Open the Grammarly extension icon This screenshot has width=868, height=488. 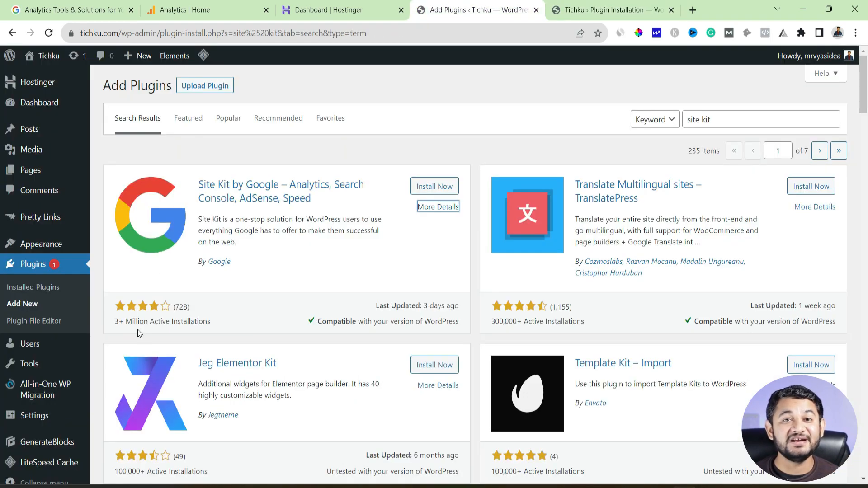(x=711, y=33)
